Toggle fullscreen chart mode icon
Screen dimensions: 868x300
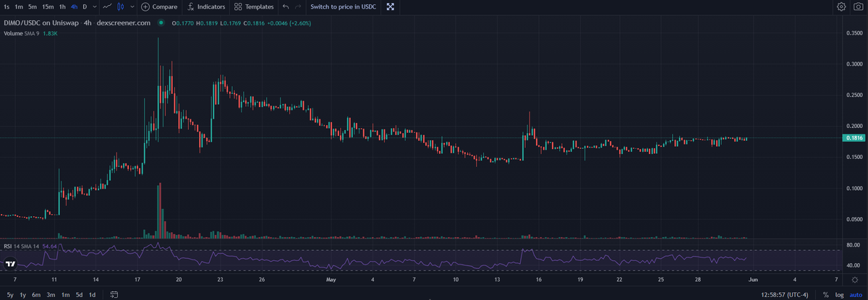[x=391, y=7]
